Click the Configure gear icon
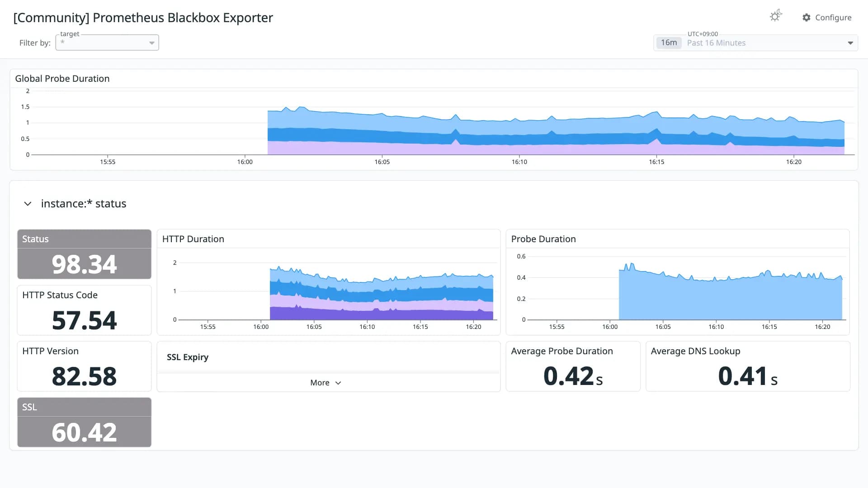The image size is (868, 488). click(x=806, y=18)
